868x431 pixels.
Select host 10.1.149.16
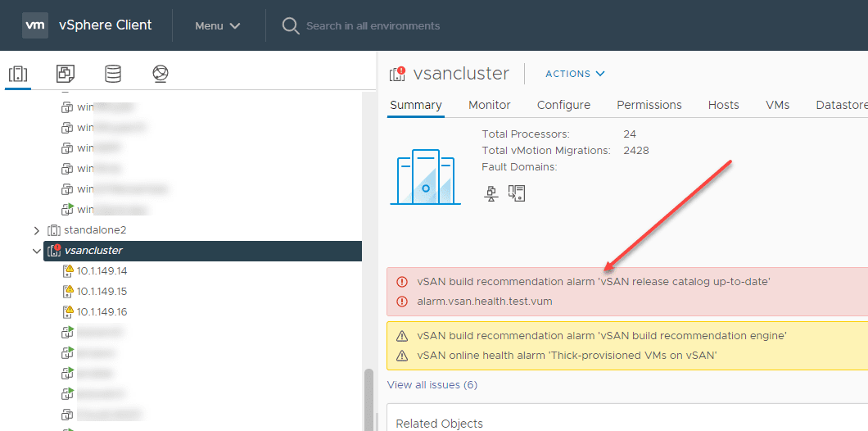tap(102, 312)
